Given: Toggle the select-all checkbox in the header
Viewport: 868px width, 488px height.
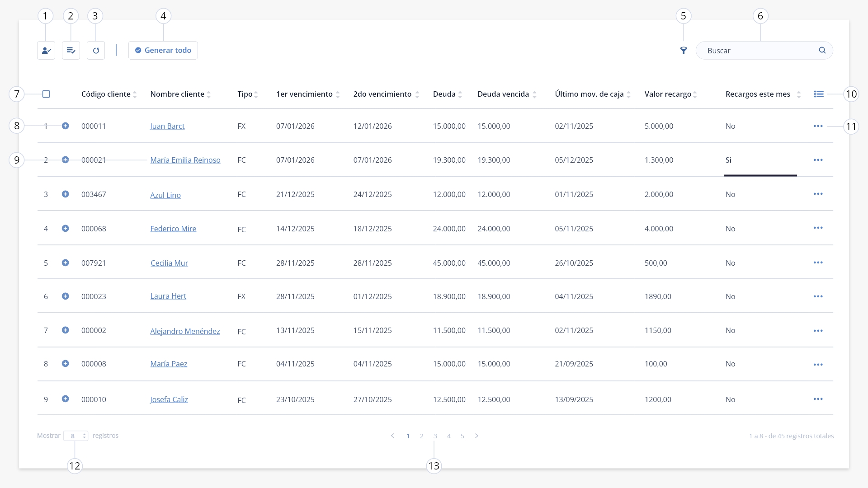Looking at the screenshot, I should pyautogui.click(x=46, y=94).
